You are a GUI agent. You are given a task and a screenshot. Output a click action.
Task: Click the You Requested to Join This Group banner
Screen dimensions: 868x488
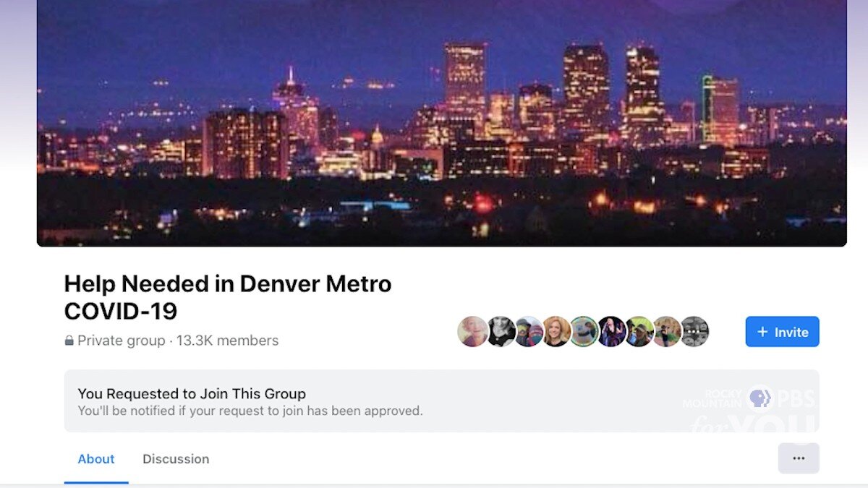442,401
